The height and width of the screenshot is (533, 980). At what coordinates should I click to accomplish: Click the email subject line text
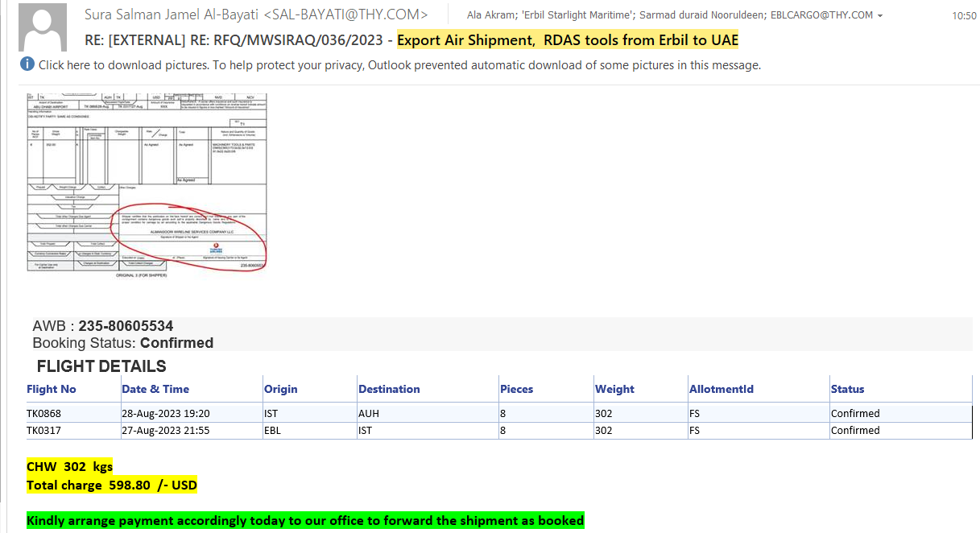pos(411,40)
